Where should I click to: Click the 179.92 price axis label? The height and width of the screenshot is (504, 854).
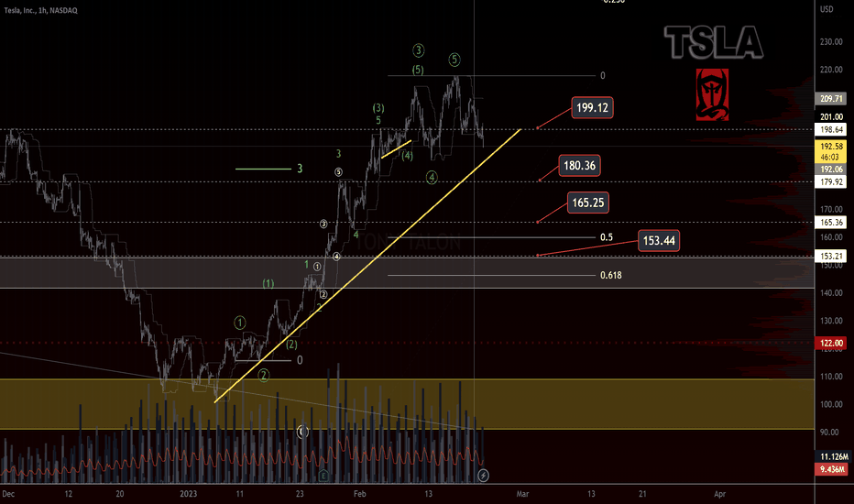831,182
